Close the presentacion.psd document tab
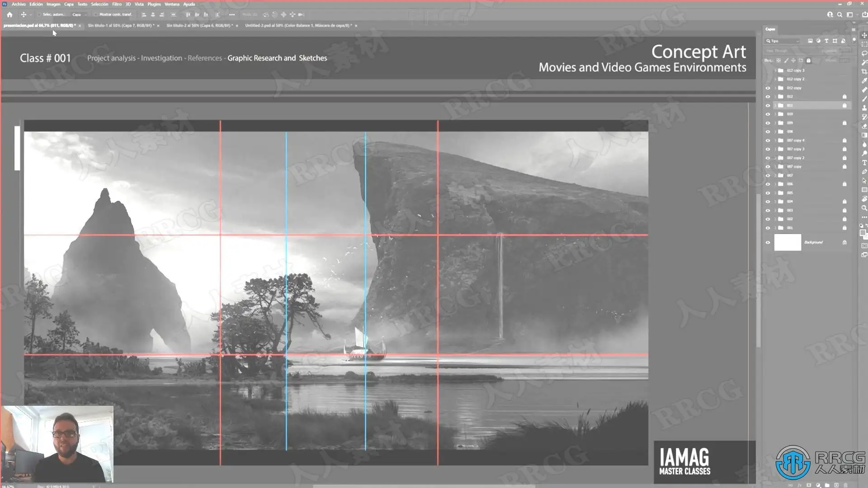 pos(80,26)
